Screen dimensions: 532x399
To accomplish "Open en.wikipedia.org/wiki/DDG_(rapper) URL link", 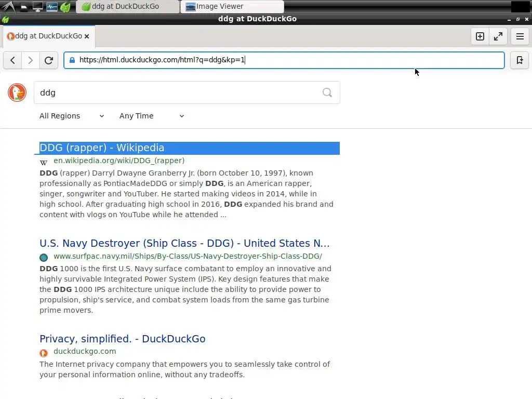I will tap(119, 161).
